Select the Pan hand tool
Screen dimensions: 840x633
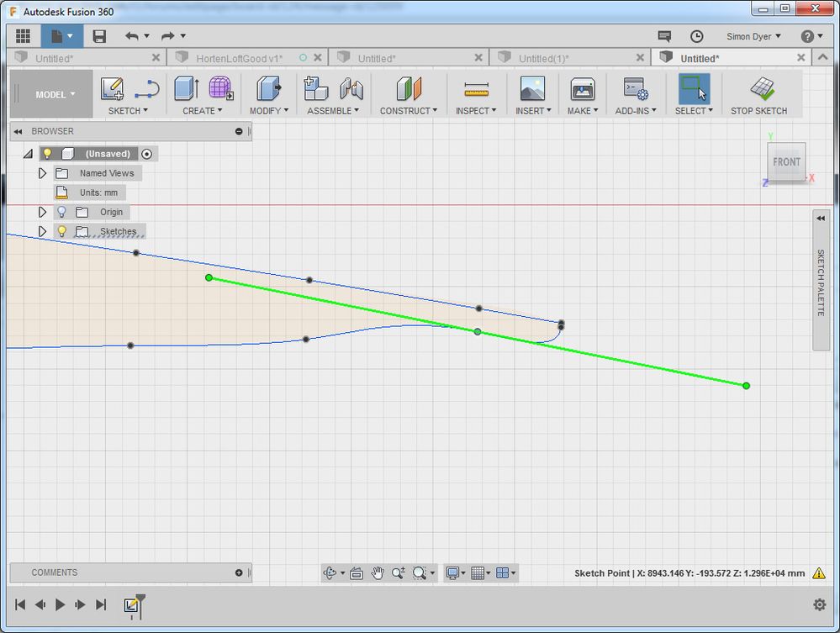click(378, 572)
